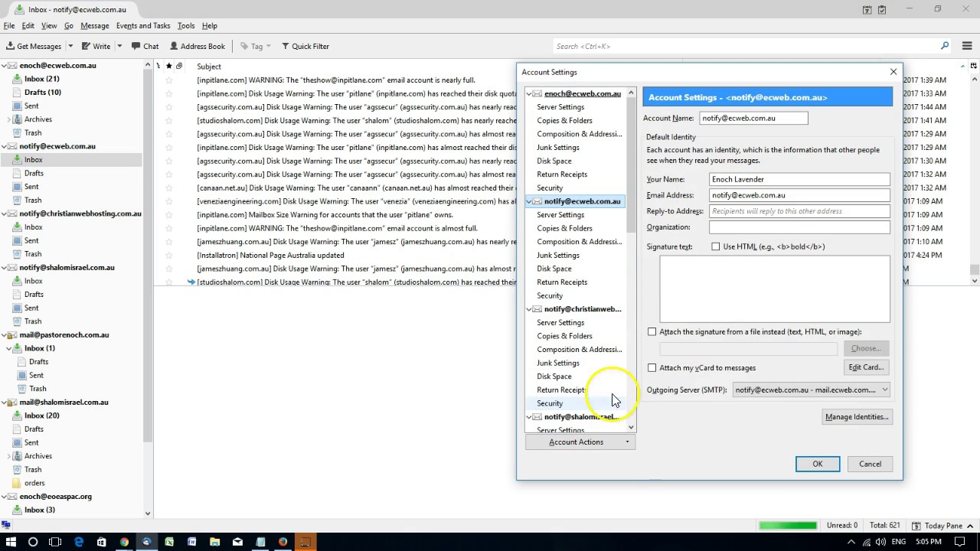
Task: Open the Get Messages dropdown arrow
Action: [x=70, y=46]
